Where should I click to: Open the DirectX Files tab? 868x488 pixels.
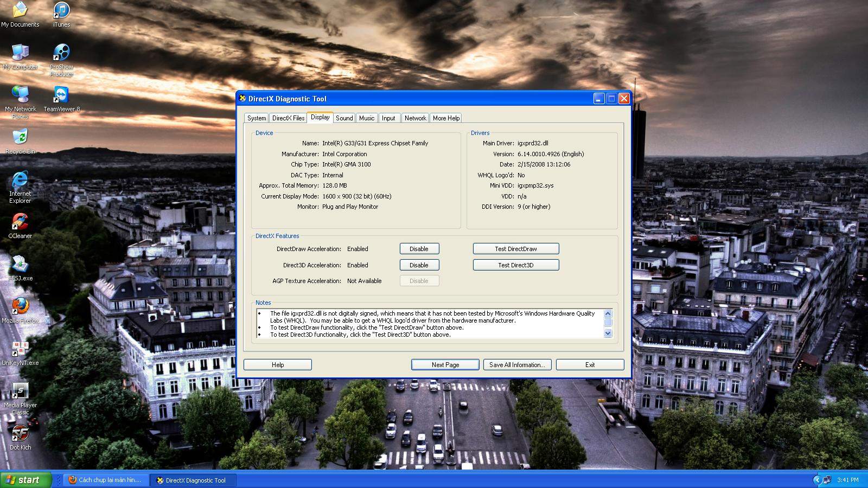point(288,118)
